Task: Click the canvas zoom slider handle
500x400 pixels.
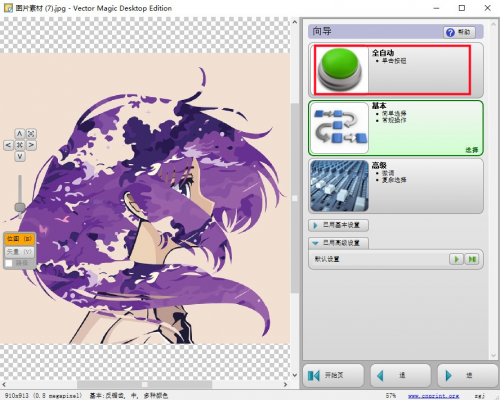Action: pos(20,207)
